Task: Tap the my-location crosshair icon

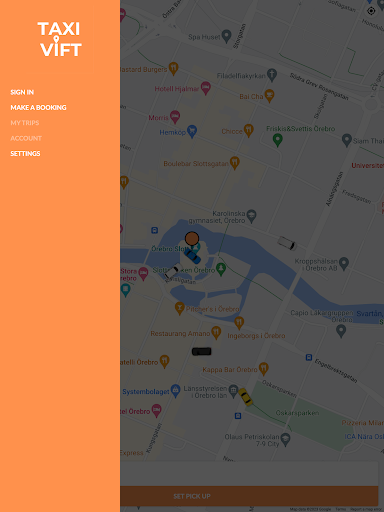Action: 371,11
